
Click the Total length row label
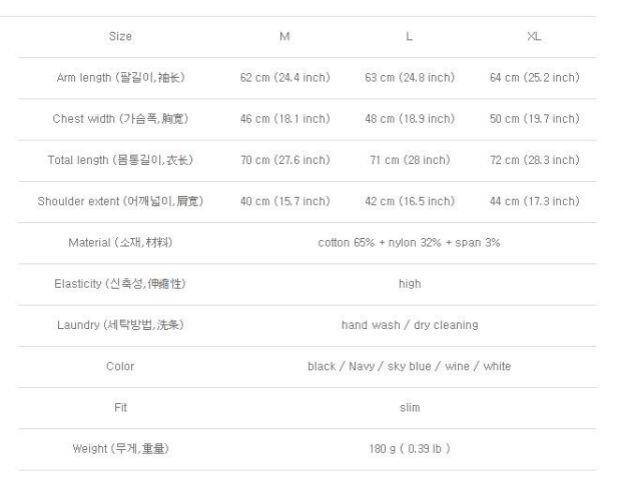click(120, 160)
